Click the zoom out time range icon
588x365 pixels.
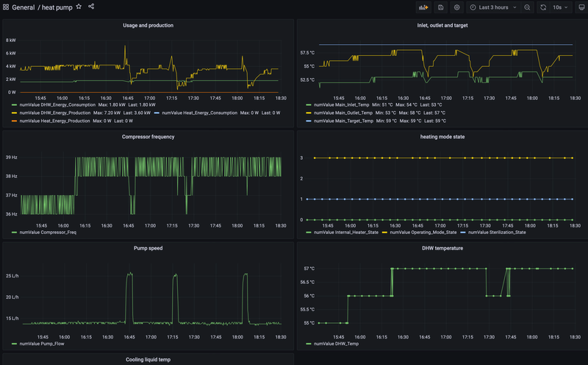coord(527,7)
